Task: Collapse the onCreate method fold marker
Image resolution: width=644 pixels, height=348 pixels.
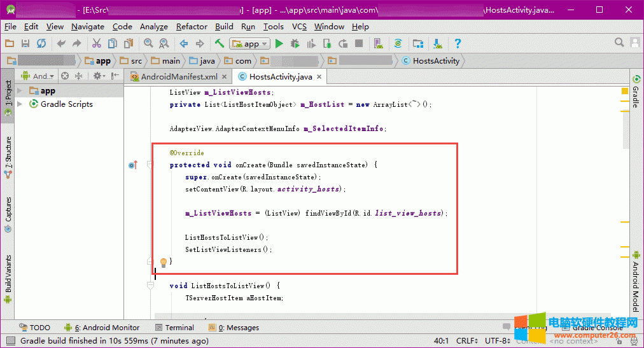Action: (x=150, y=165)
